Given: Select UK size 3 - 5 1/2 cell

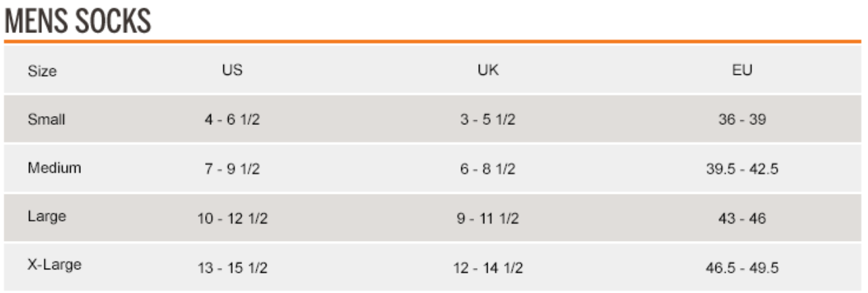Looking at the screenshot, I should coord(488,119).
